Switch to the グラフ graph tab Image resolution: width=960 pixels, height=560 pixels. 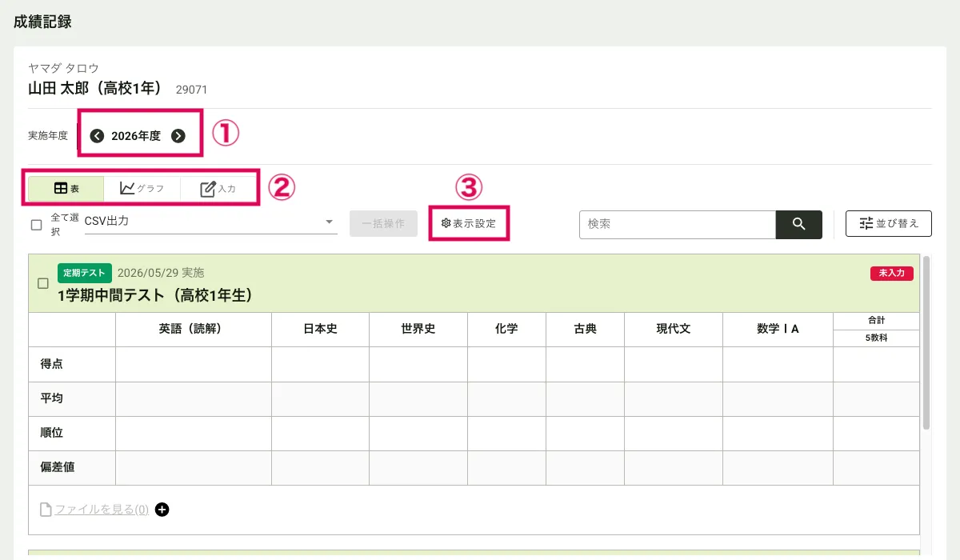point(142,189)
